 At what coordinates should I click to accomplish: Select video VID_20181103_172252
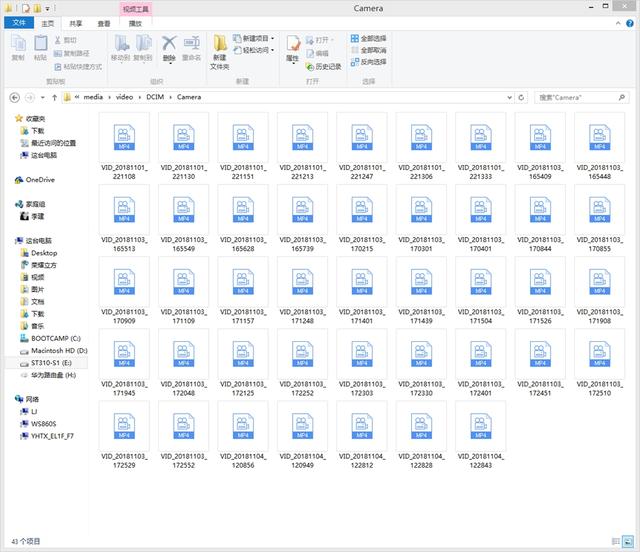pyautogui.click(x=302, y=363)
